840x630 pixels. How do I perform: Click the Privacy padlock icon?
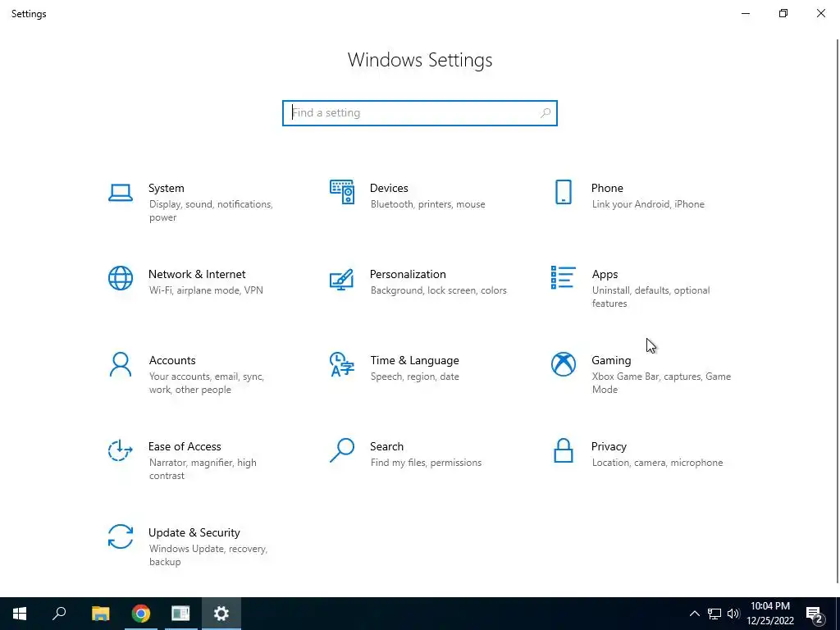tap(563, 450)
